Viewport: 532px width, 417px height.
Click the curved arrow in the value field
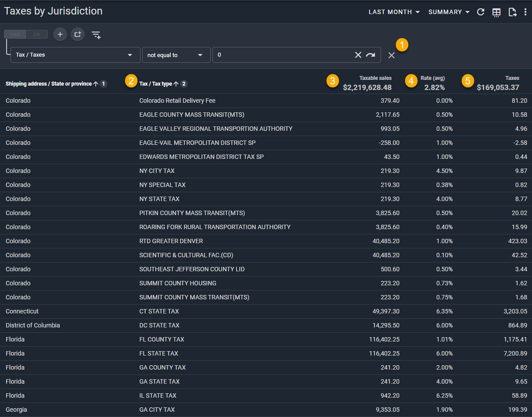(x=371, y=55)
